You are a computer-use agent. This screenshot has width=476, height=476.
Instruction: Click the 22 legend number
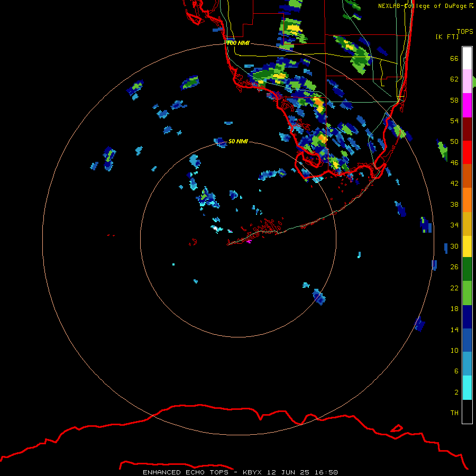[x=454, y=288]
